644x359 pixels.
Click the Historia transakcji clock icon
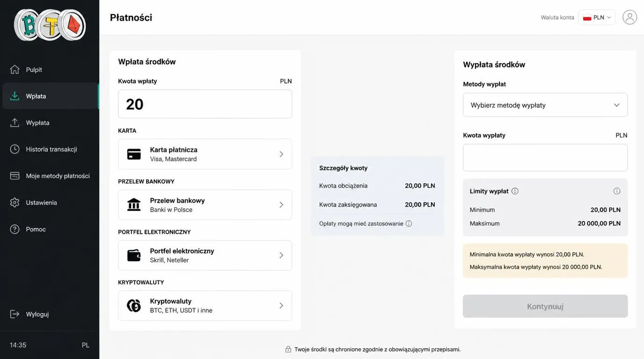pos(15,149)
